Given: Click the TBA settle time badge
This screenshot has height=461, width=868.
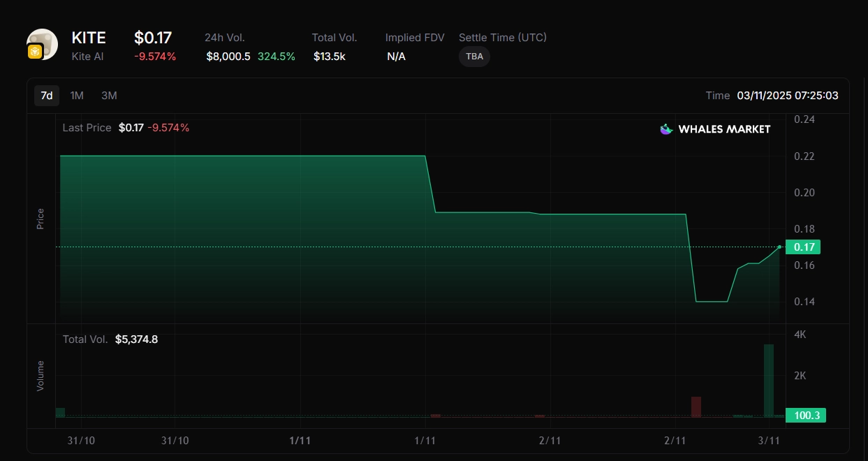Looking at the screenshot, I should click(x=474, y=57).
